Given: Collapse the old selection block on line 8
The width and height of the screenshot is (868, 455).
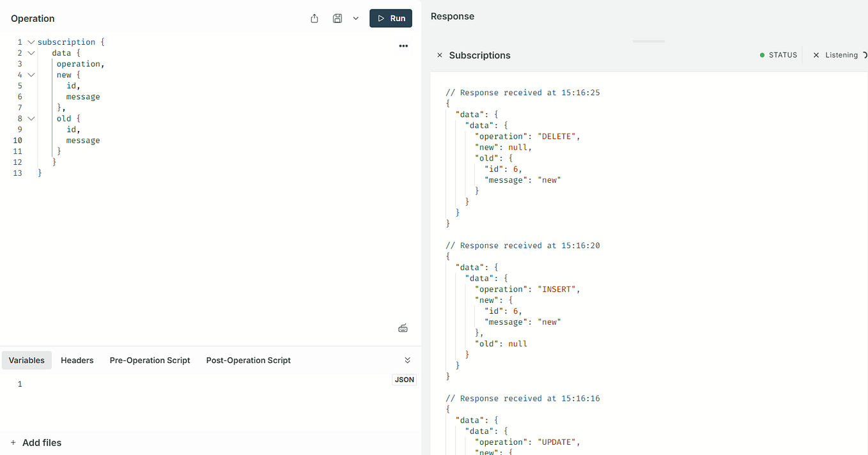Looking at the screenshot, I should pyautogui.click(x=31, y=118).
